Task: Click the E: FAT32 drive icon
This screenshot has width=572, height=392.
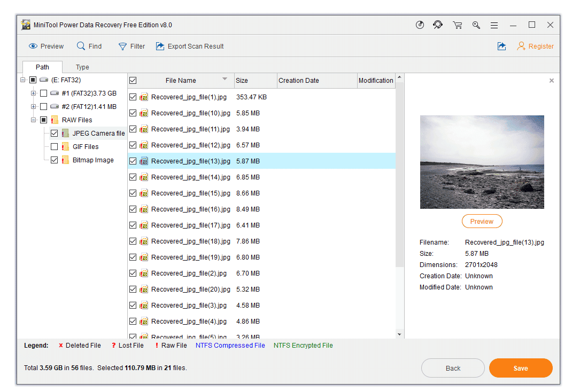Action: point(44,80)
